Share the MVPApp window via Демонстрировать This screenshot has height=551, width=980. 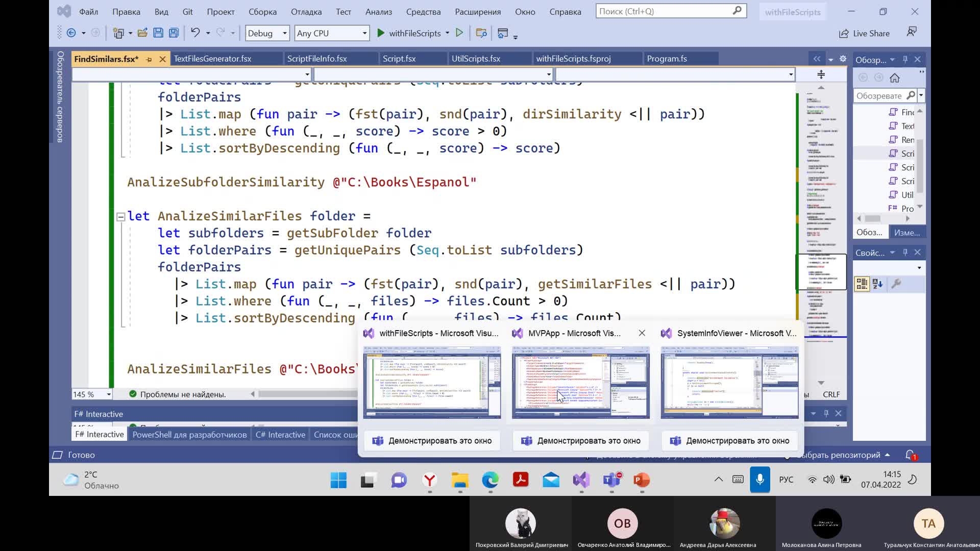[x=580, y=441]
